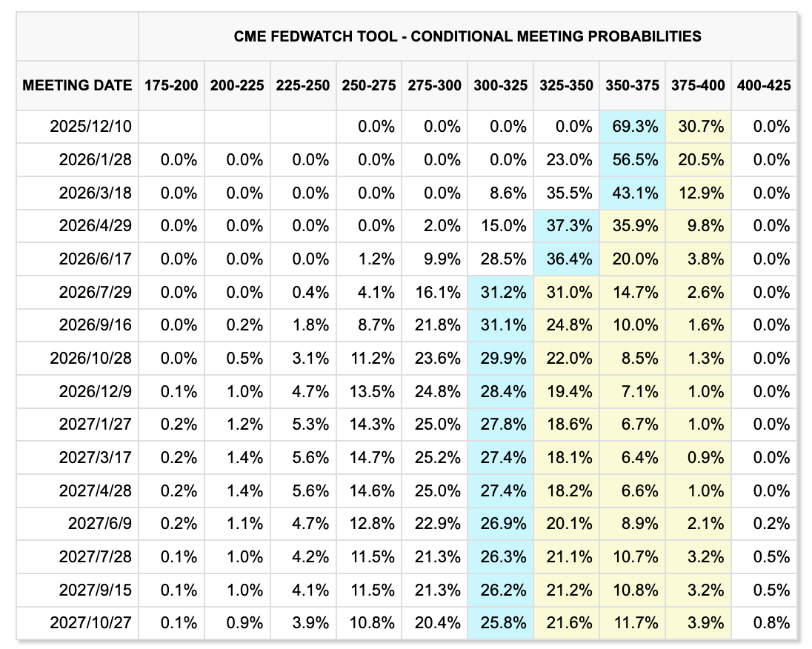Select the 2027/10/27 meeting date cell

90,623
